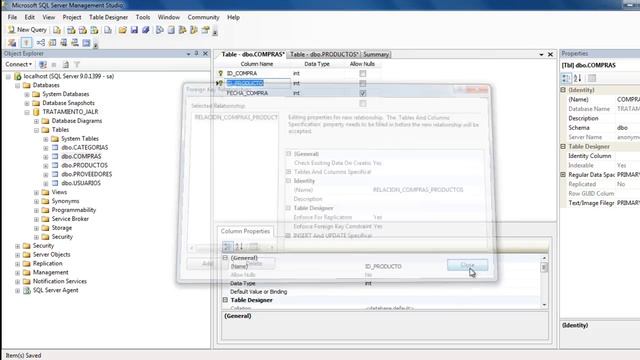The width and height of the screenshot is (640, 360).
Task: Select the dbo.USUARIOS table
Action: tap(81, 183)
